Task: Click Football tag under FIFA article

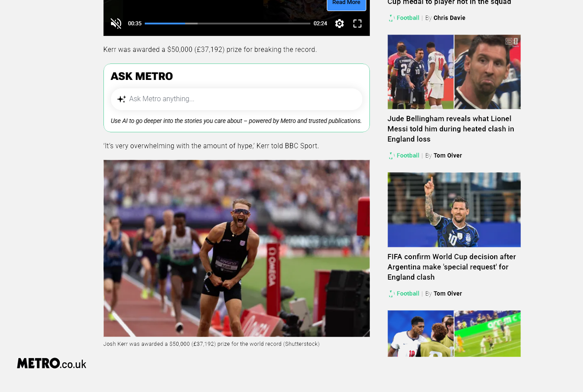Action: tap(408, 293)
